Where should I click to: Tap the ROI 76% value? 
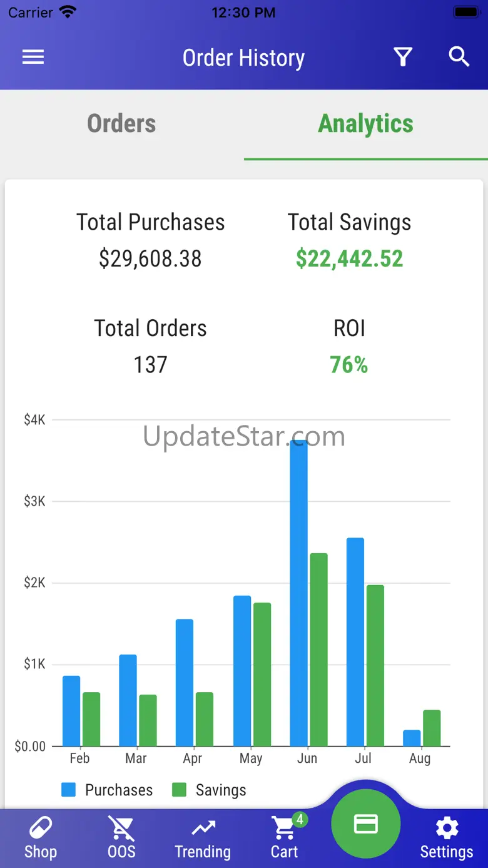349,365
